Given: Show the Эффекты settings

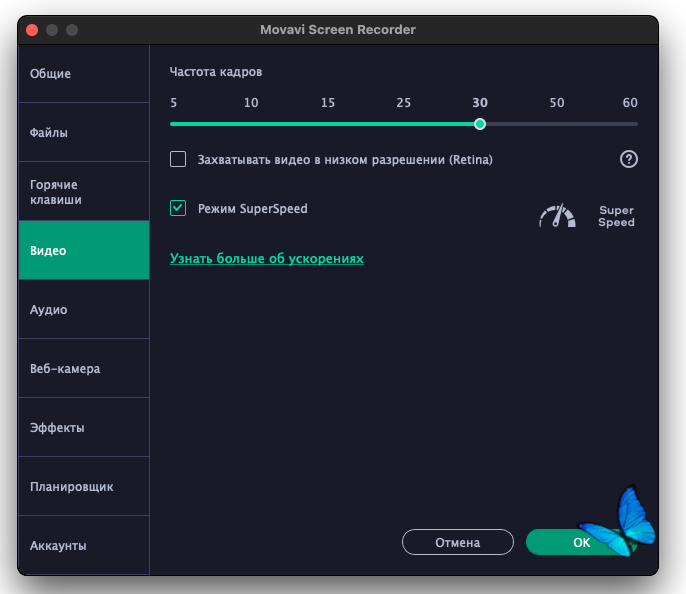Looking at the screenshot, I should [84, 427].
